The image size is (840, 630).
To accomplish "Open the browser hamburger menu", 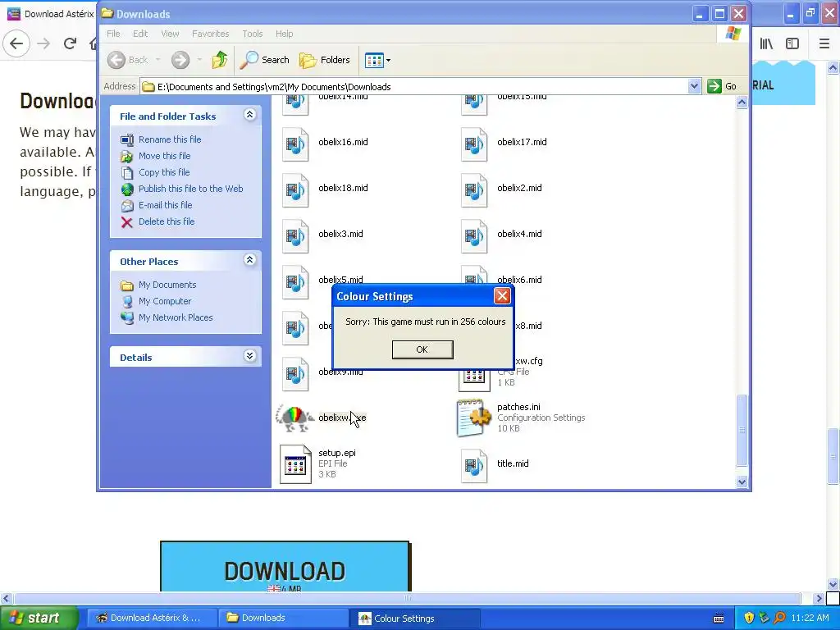I will click(824, 43).
